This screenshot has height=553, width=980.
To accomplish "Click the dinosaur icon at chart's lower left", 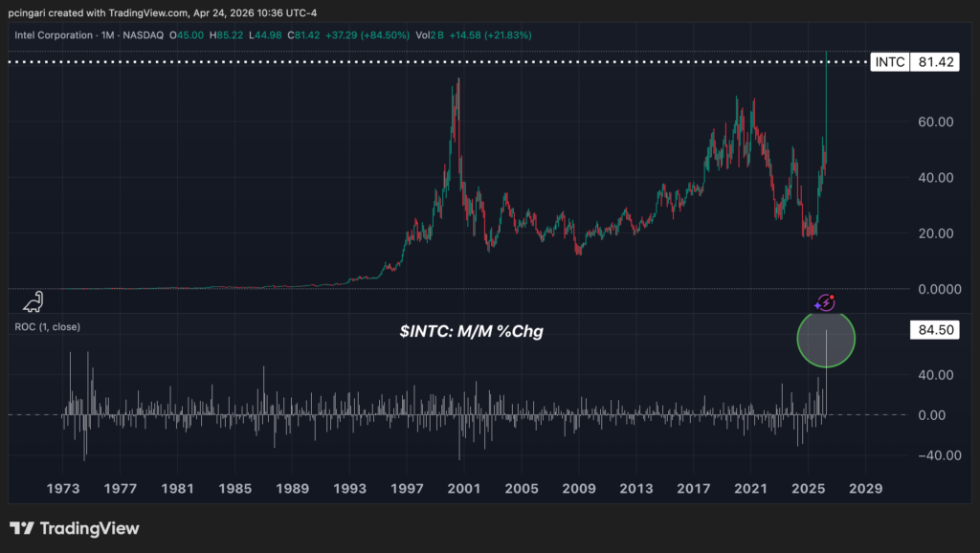I will (33, 301).
